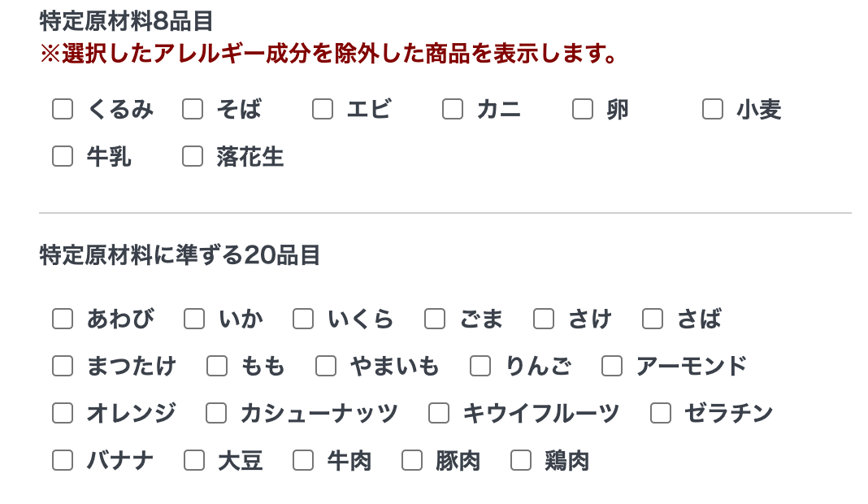868x504 pixels.
Task: Tick the そば checkbox
Action: (193, 109)
